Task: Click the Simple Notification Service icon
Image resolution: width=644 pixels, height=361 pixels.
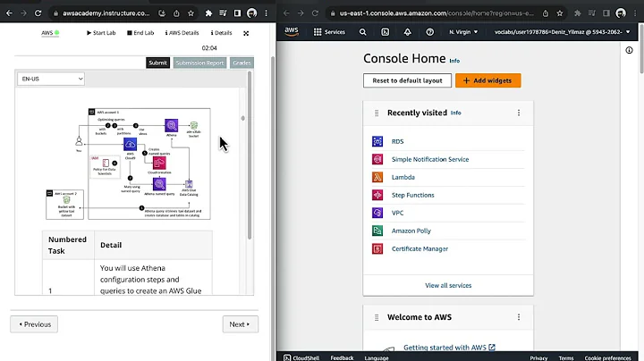Action: click(377, 159)
